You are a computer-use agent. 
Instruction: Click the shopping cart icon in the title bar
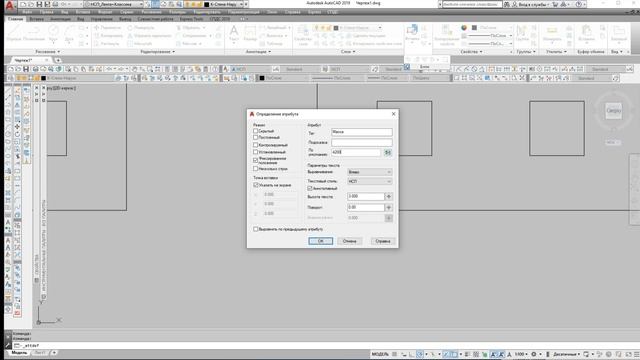(555, 4)
